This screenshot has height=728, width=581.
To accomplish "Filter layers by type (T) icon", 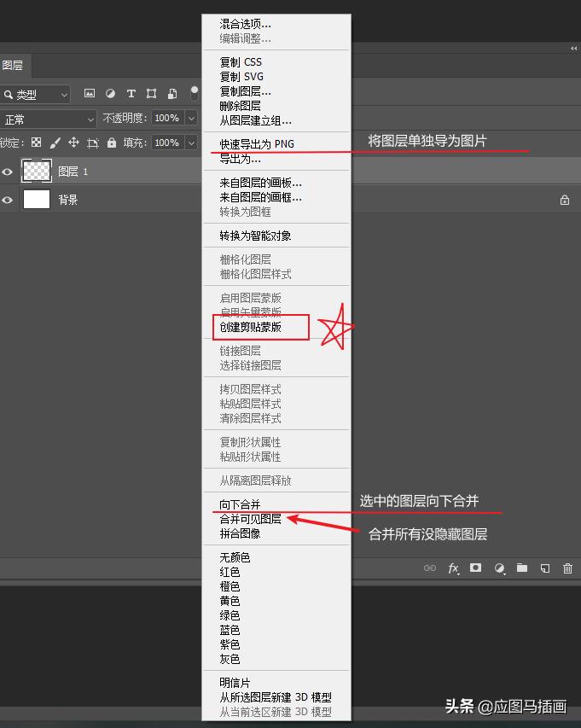I will (131, 93).
